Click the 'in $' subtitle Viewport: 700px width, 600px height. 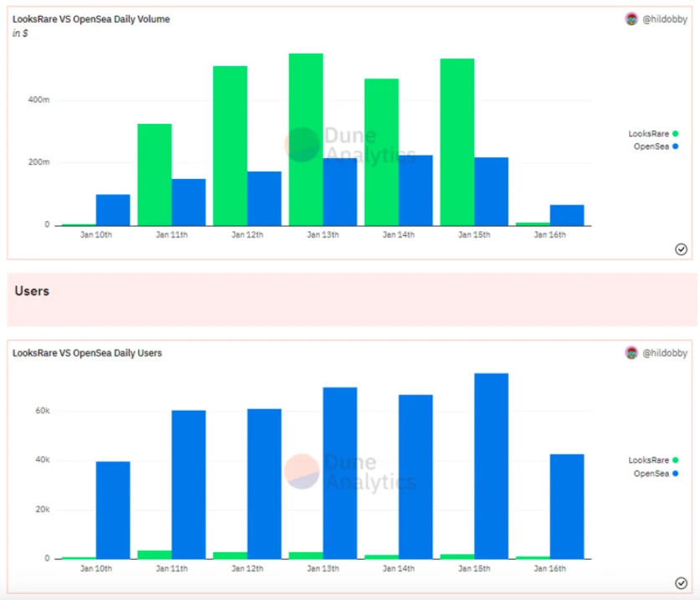[x=20, y=33]
